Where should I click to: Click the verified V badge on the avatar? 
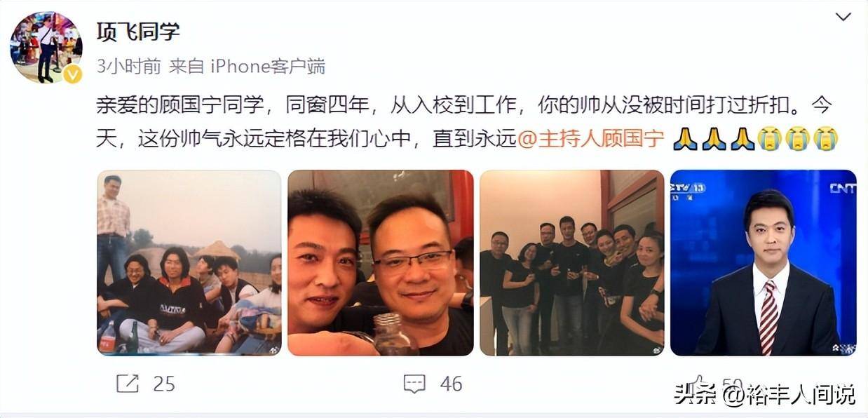coord(73,74)
